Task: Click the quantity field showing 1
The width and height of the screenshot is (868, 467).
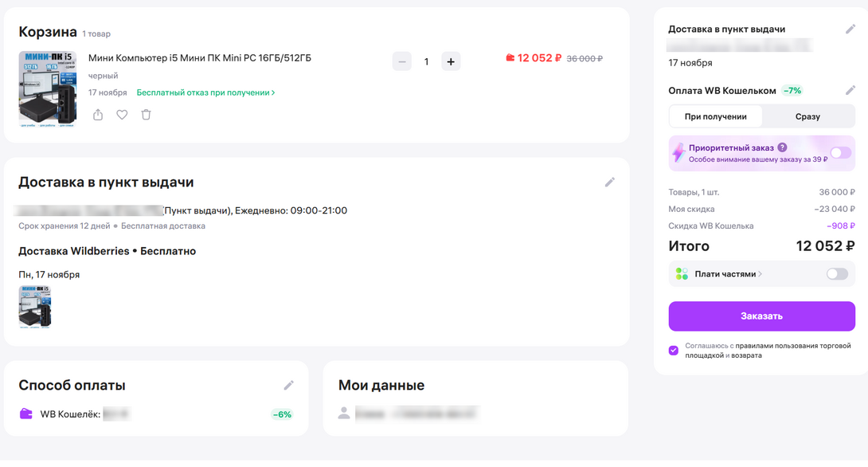Action: coord(426,61)
